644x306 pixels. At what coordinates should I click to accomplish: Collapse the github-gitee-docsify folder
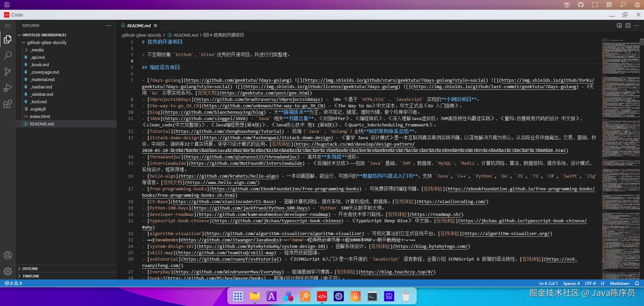click(66, 42)
